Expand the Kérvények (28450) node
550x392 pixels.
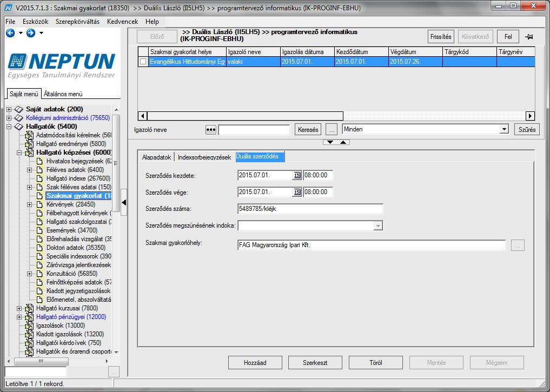29,204
